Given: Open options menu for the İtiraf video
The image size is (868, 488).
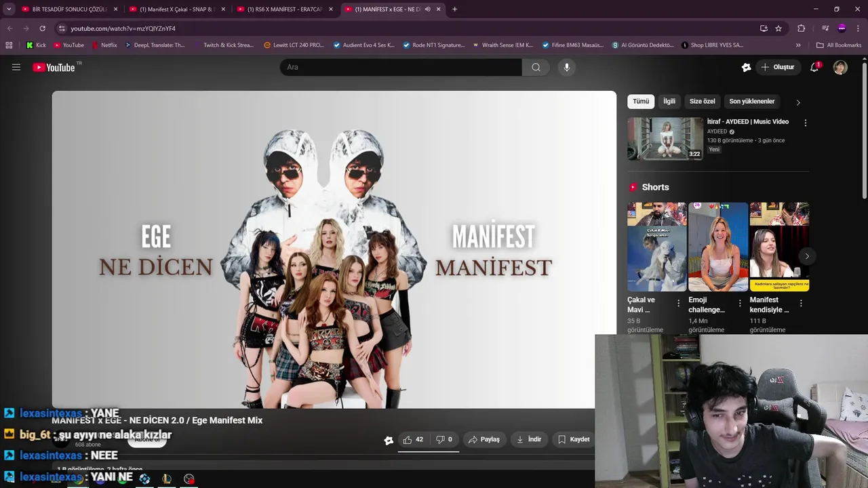Looking at the screenshot, I should (x=805, y=123).
